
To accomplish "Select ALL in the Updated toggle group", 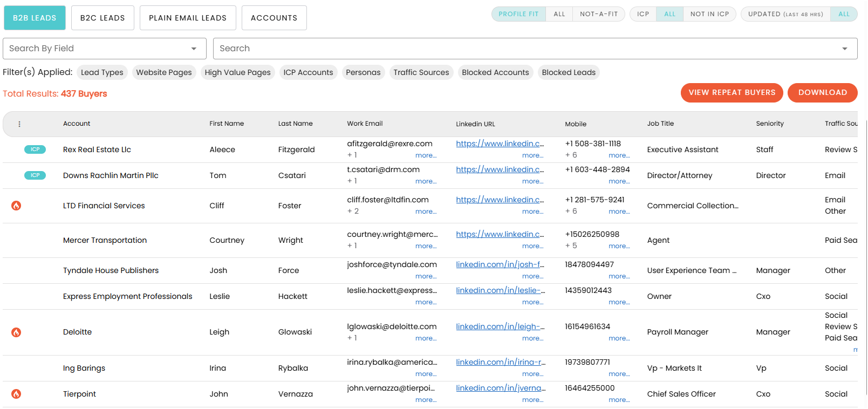I will pos(844,14).
